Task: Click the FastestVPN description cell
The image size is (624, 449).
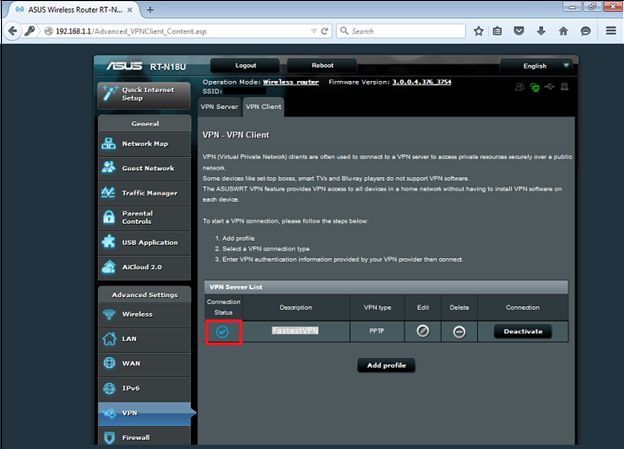Action: 296,331
